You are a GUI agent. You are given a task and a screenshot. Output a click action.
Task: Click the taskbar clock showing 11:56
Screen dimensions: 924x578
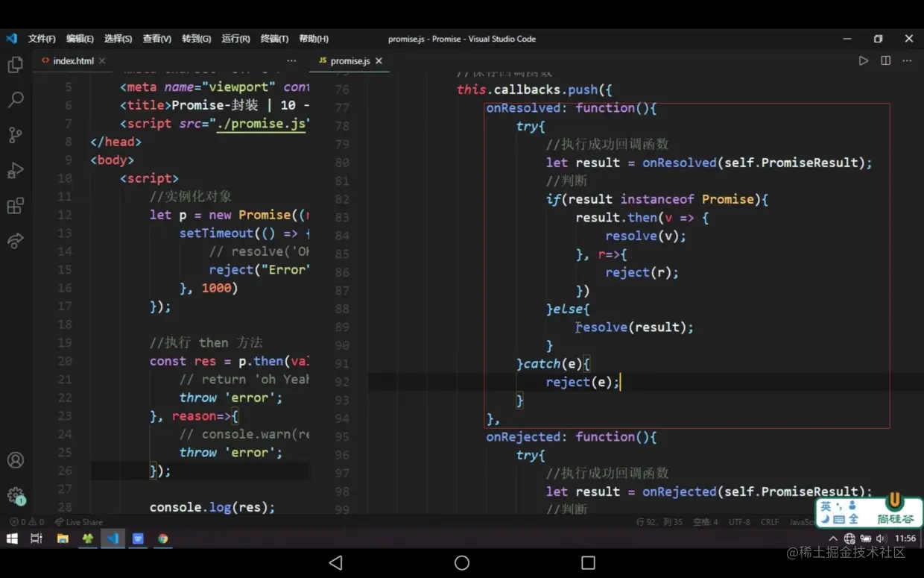coord(905,538)
